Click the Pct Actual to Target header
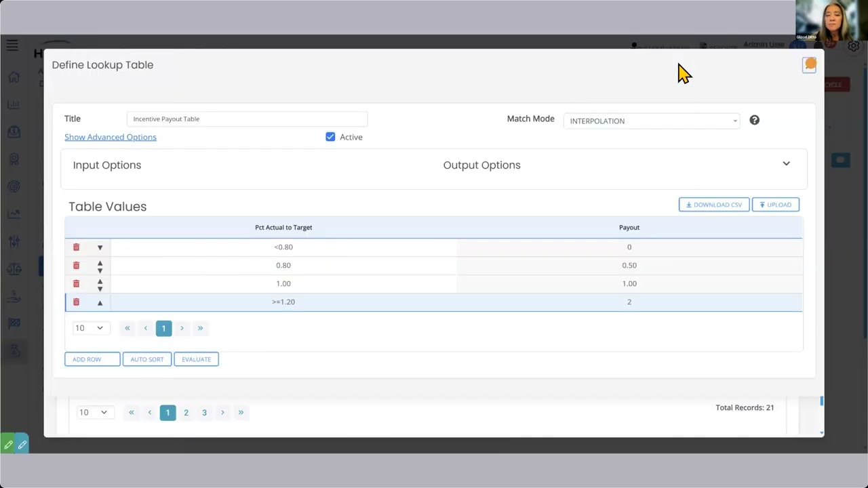Screen dimensions: 868x488 [x=283, y=228]
